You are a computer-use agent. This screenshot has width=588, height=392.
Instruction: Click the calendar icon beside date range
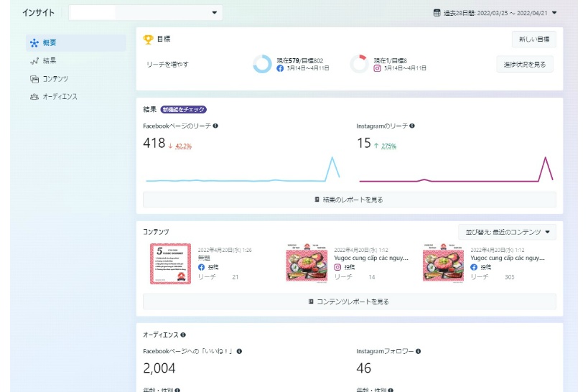[437, 13]
